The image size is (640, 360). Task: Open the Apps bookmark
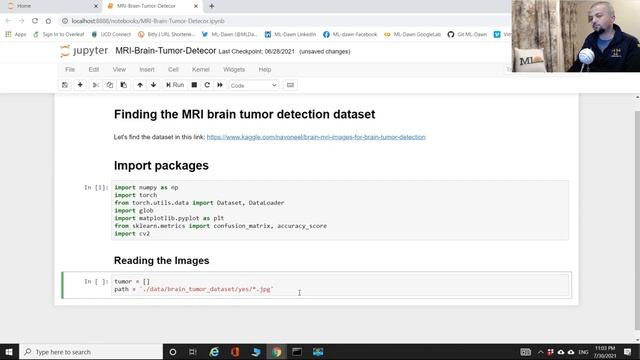[x=16, y=34]
